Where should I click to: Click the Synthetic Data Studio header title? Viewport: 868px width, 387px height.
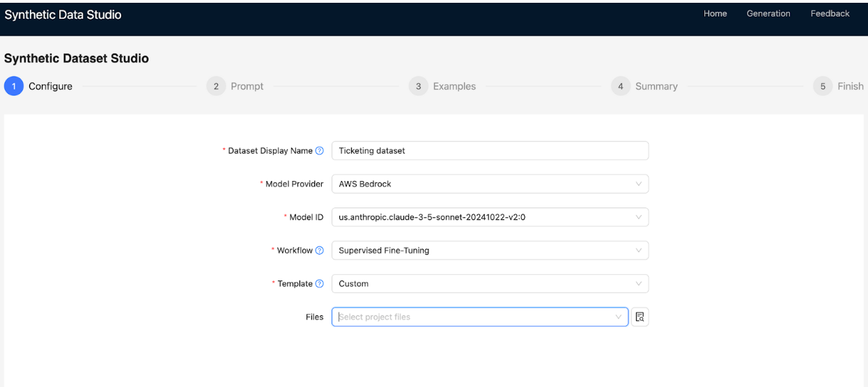tap(63, 15)
